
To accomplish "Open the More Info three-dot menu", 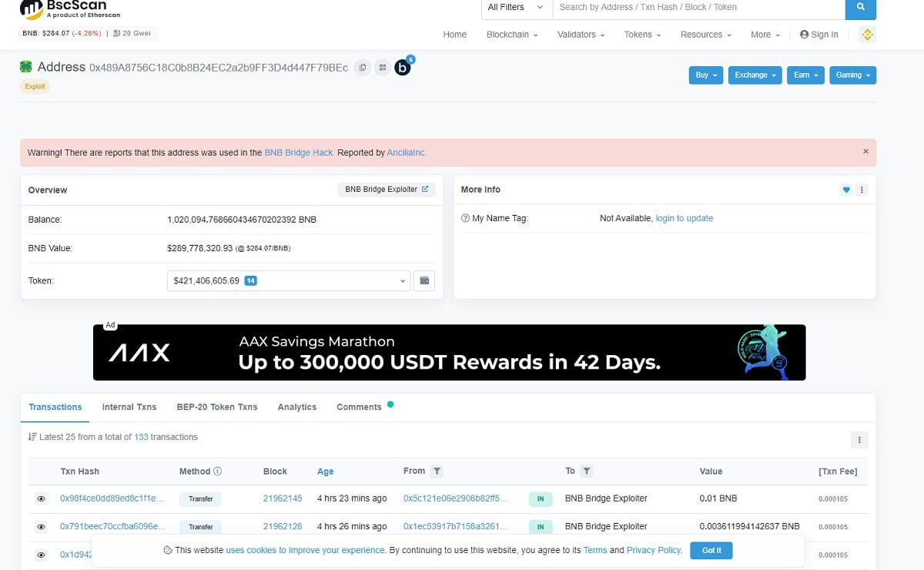I will coord(862,189).
